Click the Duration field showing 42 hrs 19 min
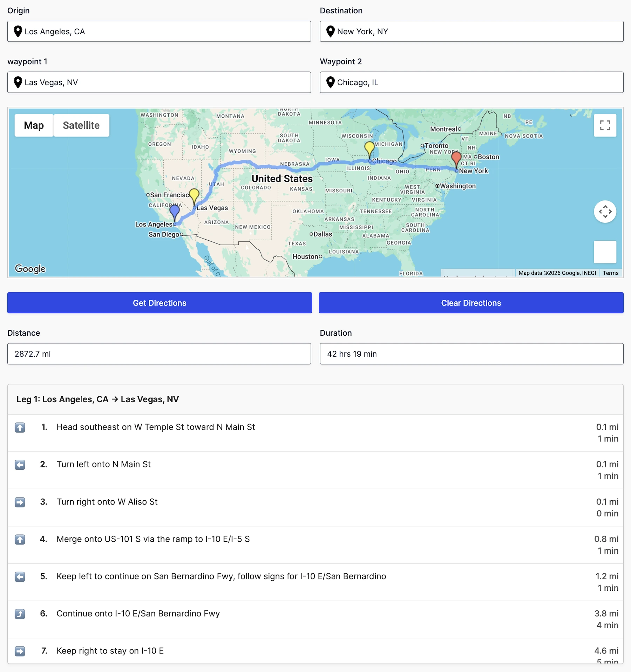Viewport: 631px width, 672px height. (x=471, y=354)
